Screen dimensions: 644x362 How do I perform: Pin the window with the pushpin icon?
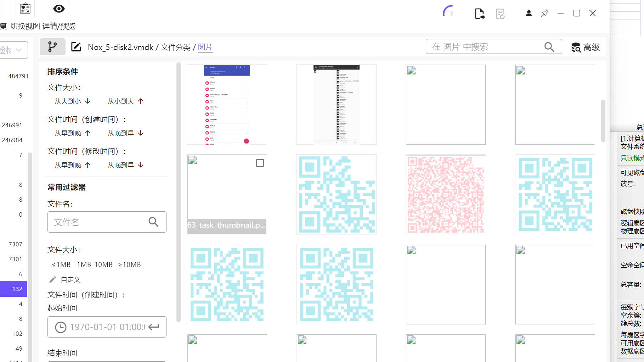pos(545,13)
